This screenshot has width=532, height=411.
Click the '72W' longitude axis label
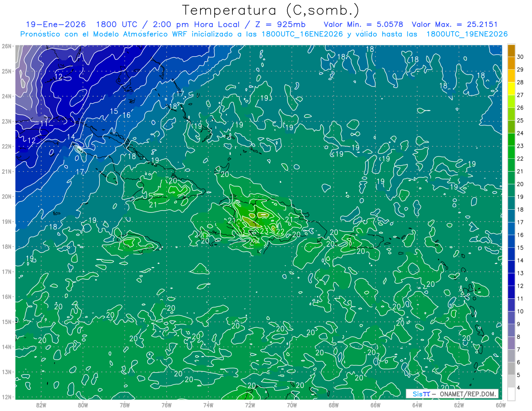tap(250, 404)
